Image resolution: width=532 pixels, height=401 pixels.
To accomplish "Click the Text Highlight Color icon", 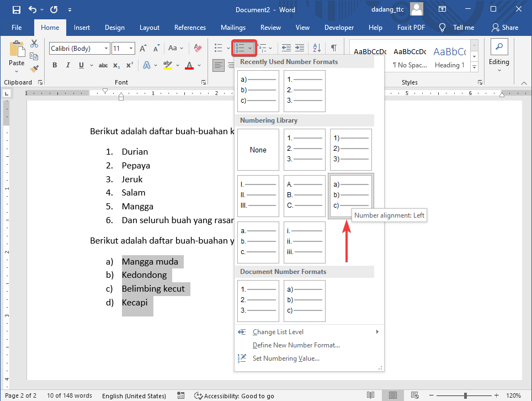I will (167, 65).
